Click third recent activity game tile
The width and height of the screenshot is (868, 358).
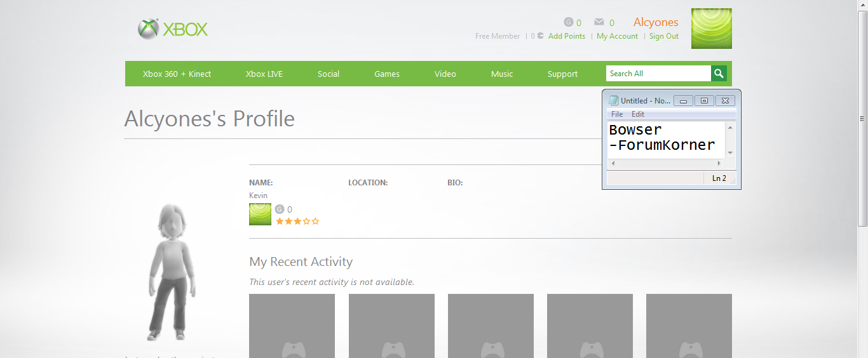click(x=491, y=326)
